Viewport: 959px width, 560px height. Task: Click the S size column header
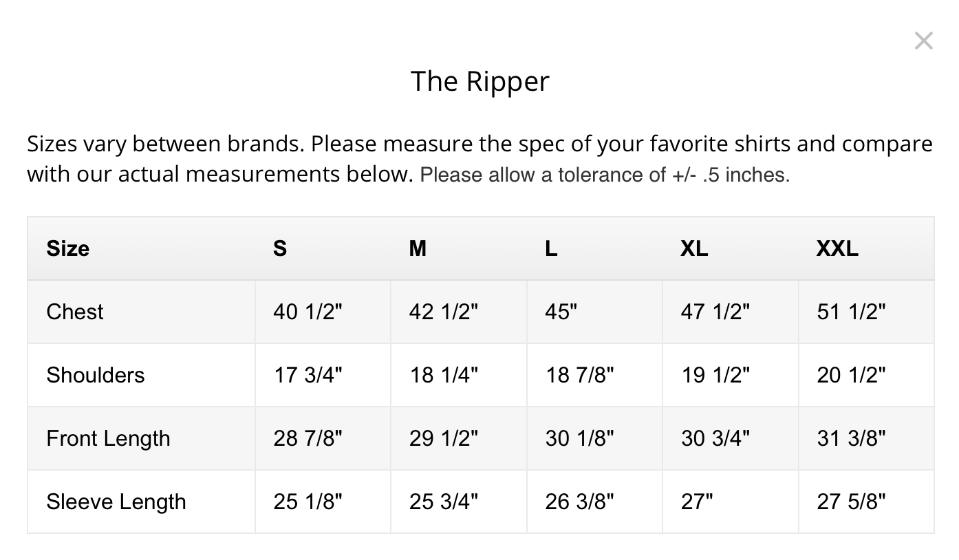pyautogui.click(x=279, y=248)
